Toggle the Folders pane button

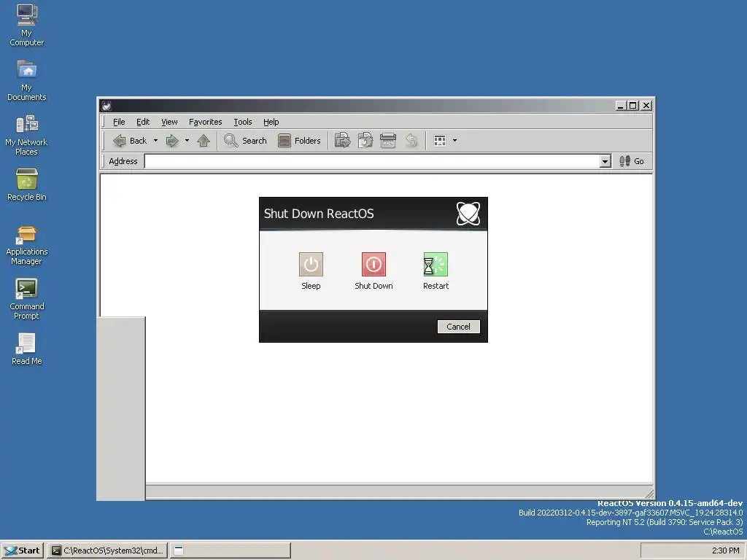(x=299, y=141)
